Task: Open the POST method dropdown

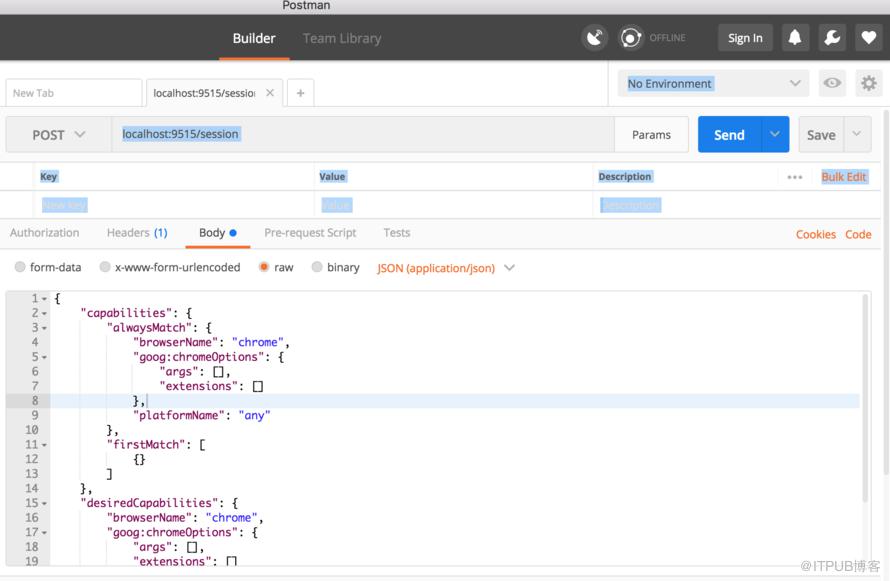Action: [x=58, y=135]
